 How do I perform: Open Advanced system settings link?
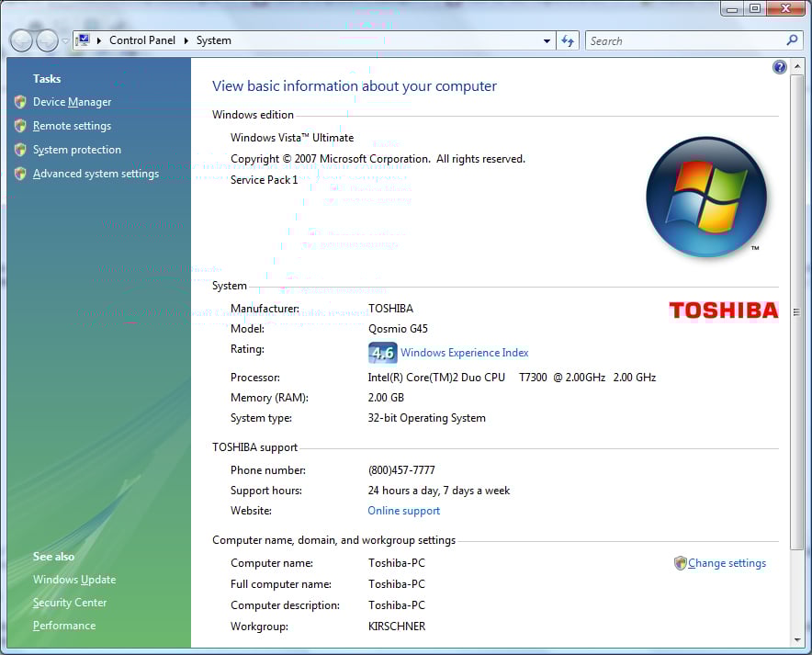[96, 174]
